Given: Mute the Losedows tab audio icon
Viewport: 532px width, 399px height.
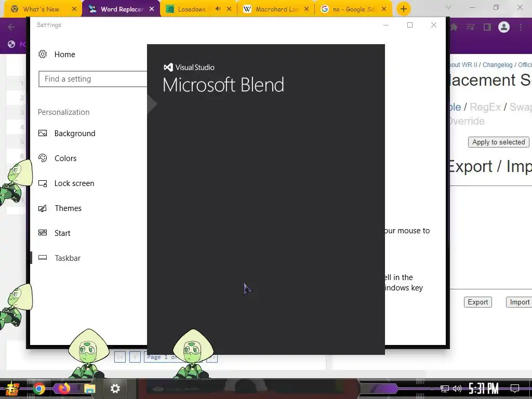Looking at the screenshot, I should (x=218, y=9).
